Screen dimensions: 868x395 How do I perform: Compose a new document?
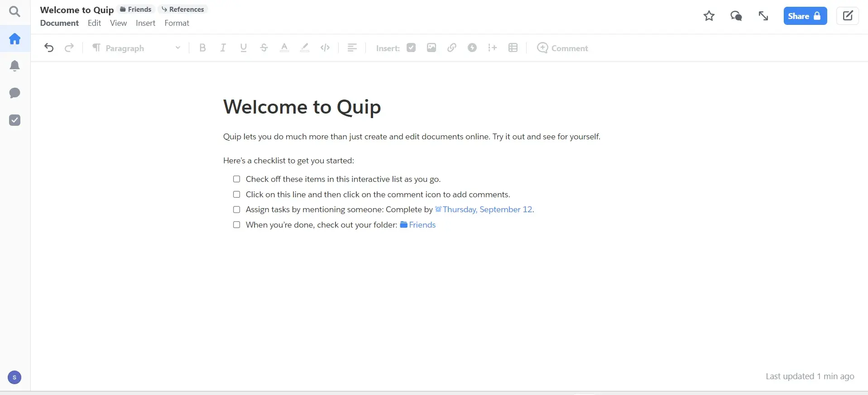click(848, 16)
